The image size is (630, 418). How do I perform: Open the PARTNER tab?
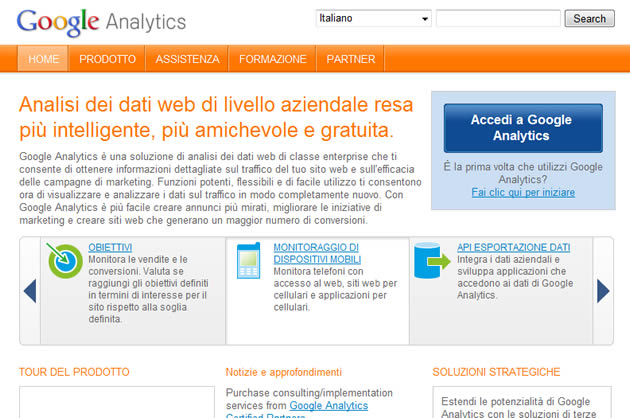tap(350, 59)
